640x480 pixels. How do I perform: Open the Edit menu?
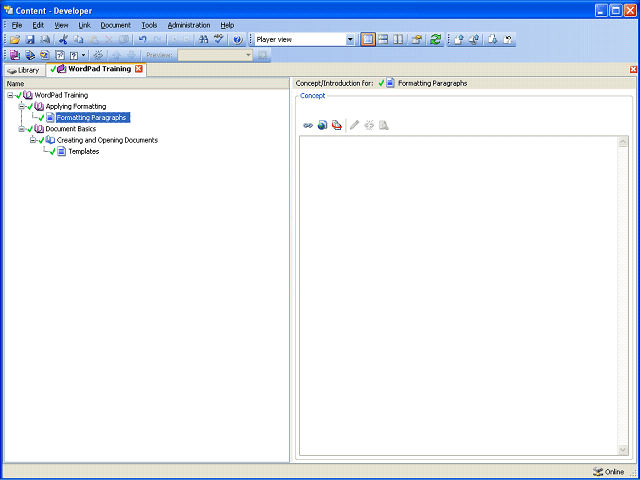coord(38,25)
